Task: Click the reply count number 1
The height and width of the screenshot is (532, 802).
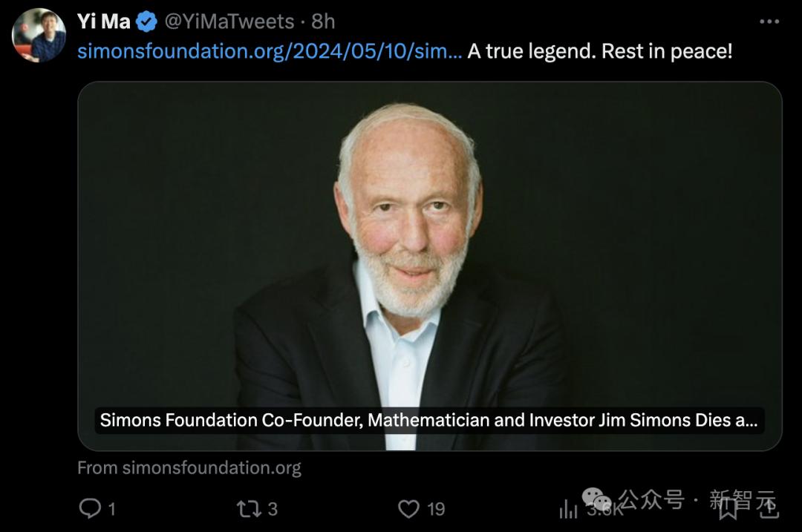Action: 111,508
